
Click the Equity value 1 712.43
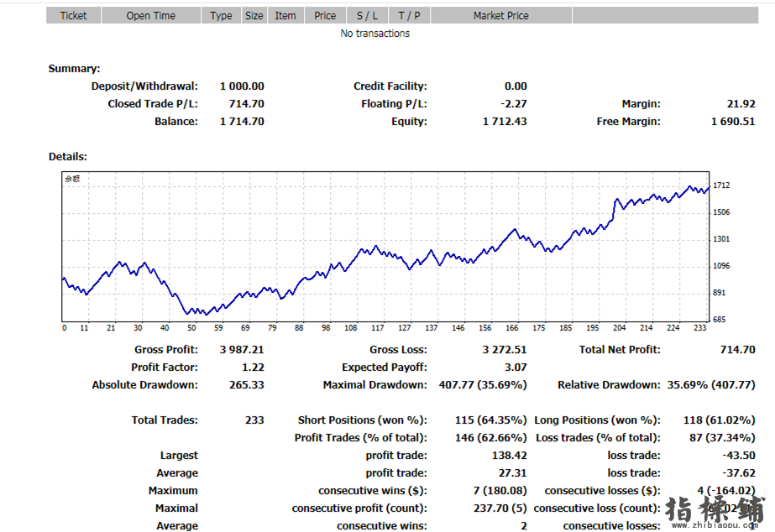coord(505,122)
